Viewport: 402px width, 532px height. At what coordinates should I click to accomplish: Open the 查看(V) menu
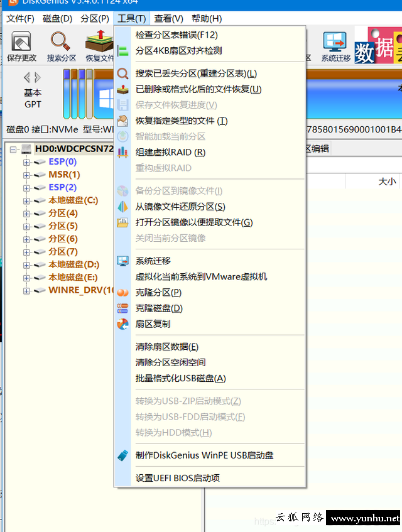(x=168, y=18)
